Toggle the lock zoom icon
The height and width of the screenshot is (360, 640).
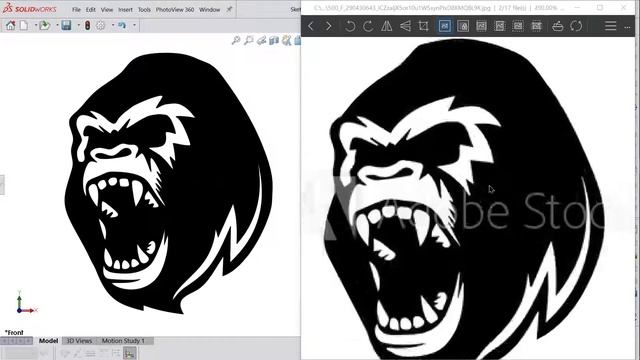click(x=463, y=26)
